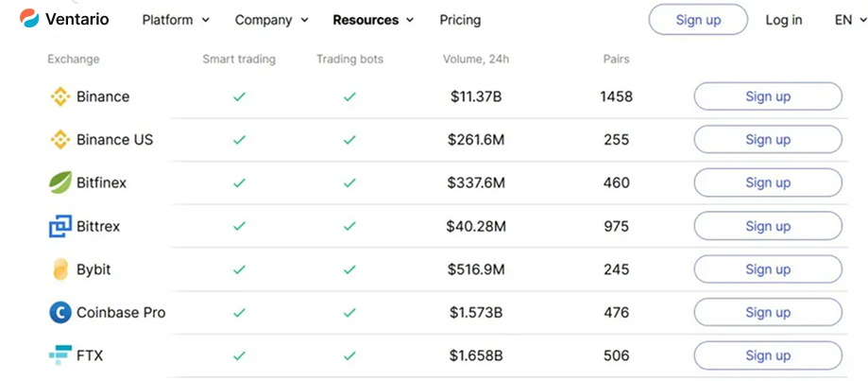Viewport: 868px width, 381px height.
Task: Click the Trading bots column header
Action: point(349,59)
